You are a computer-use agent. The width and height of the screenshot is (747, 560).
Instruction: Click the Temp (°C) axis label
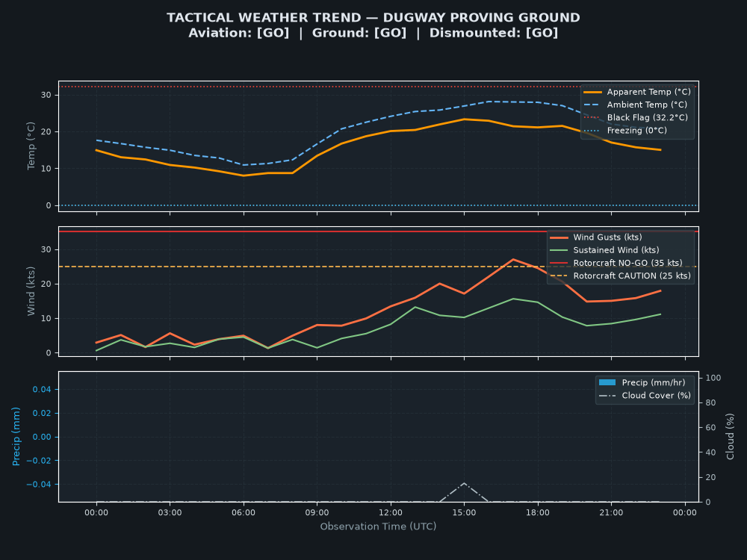(31, 146)
